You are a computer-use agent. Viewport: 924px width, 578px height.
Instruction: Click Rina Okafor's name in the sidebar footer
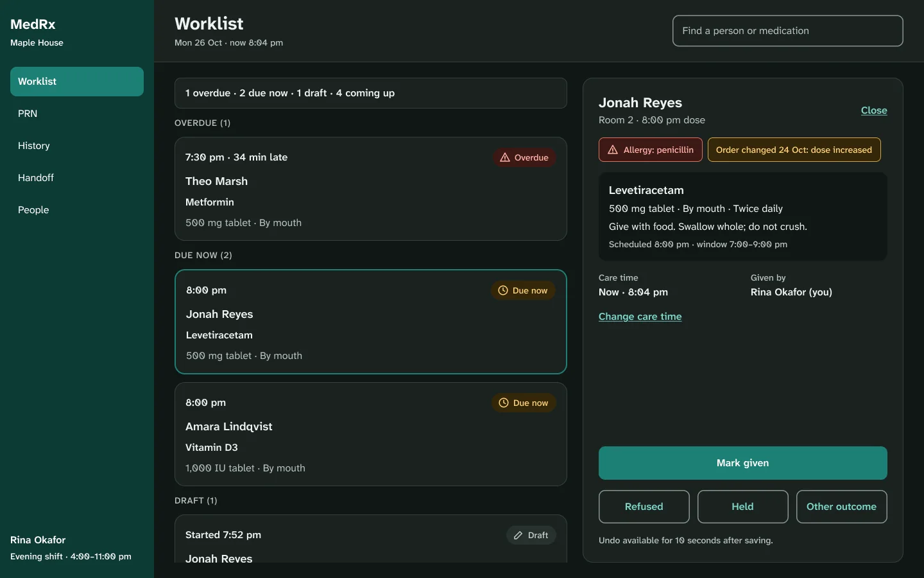click(x=38, y=540)
